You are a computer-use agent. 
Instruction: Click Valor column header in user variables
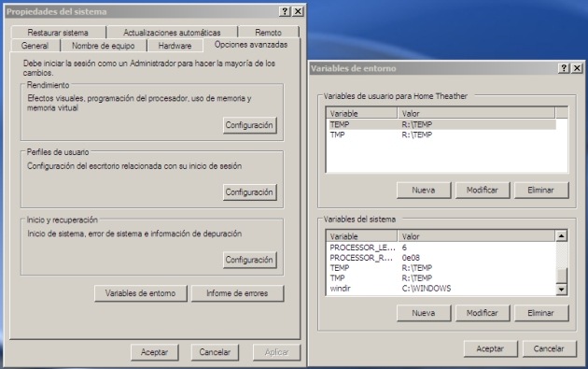(476, 113)
